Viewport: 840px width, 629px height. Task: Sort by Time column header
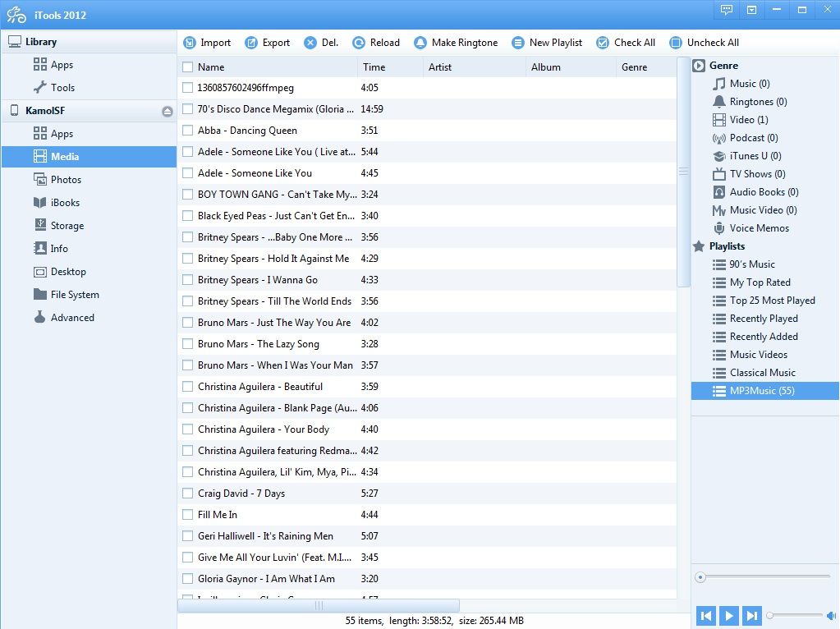click(x=390, y=67)
